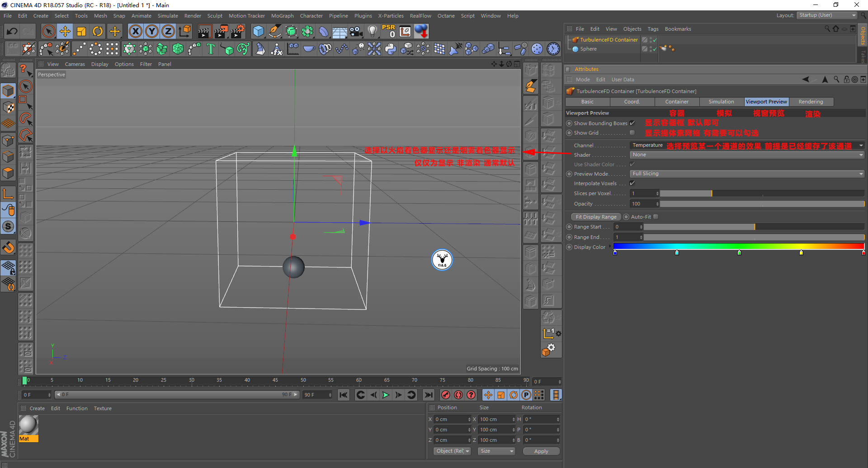Open the Object (Rel) coordinate dropdown
The height and width of the screenshot is (468, 868).
pyautogui.click(x=452, y=451)
